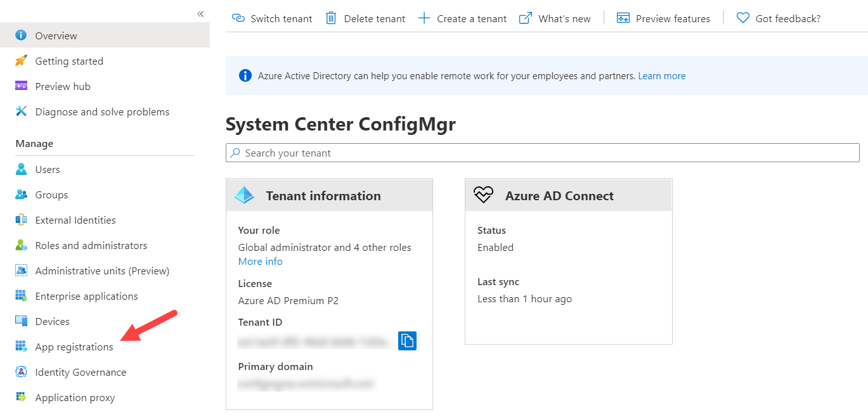Give feedback via the heart icon
868x415 pixels.
point(742,18)
